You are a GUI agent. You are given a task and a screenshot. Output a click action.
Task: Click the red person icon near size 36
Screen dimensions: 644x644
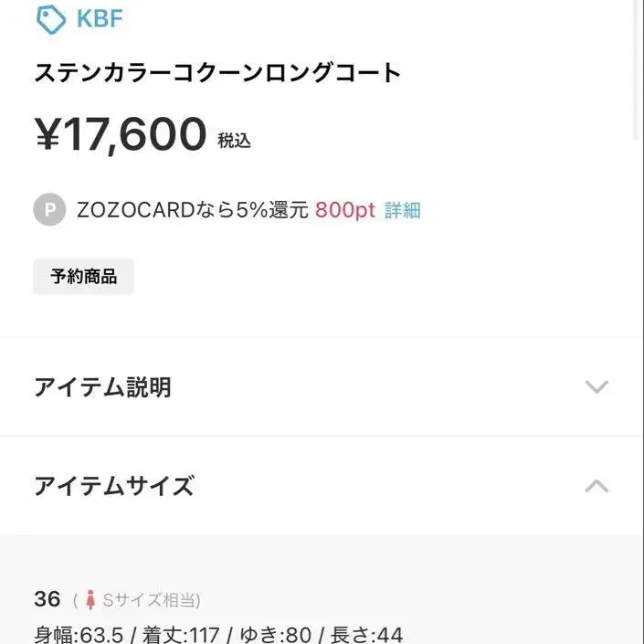coord(90,600)
